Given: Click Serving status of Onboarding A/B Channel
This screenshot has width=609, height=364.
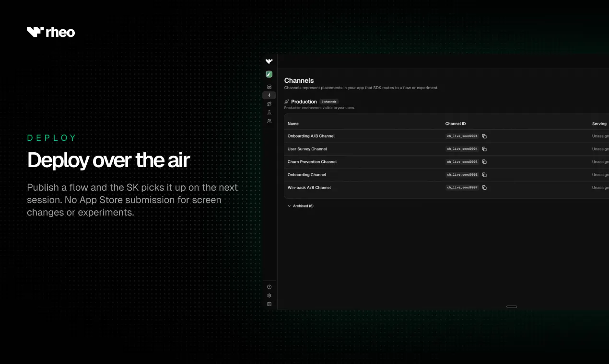Looking at the screenshot, I should pos(600,136).
